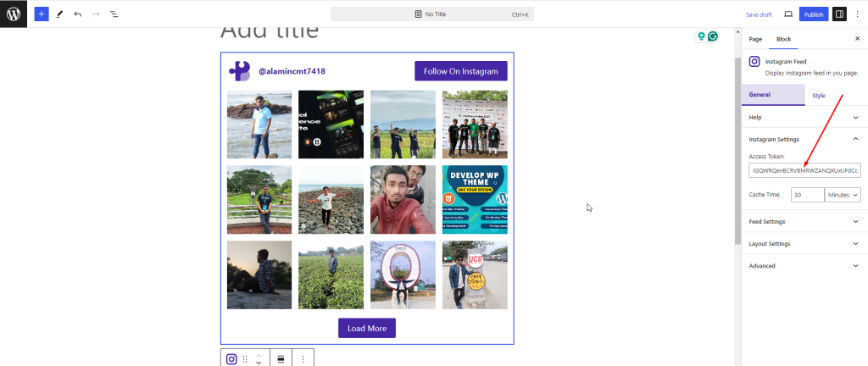Viewport: 868px width, 366px height.
Task: Click the block alignment toolbar button
Action: [281, 358]
